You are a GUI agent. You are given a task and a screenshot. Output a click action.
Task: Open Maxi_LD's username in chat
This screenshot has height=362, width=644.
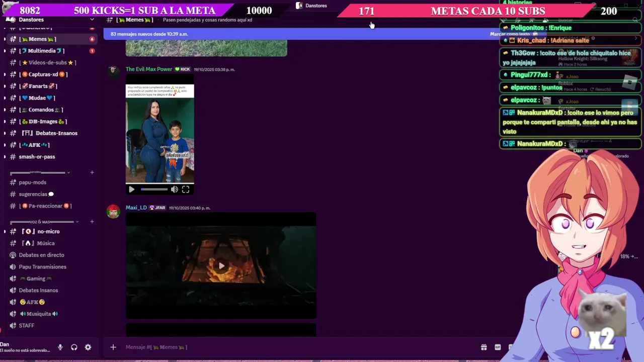(136, 208)
